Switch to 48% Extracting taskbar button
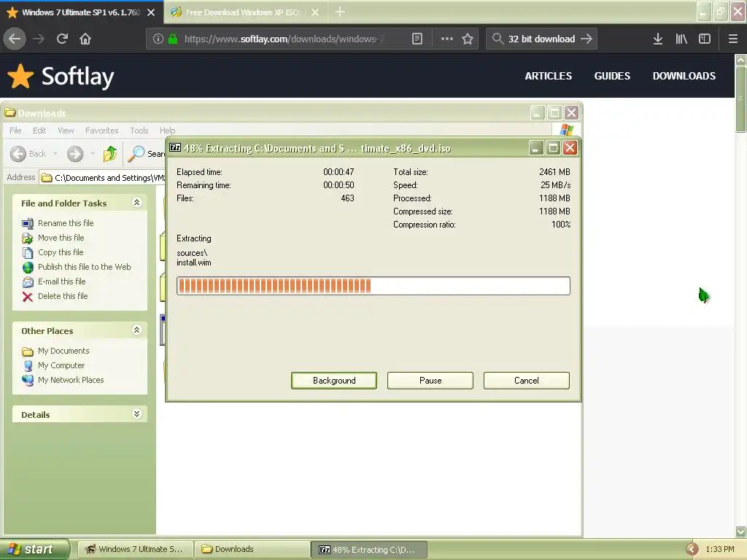 369,549
